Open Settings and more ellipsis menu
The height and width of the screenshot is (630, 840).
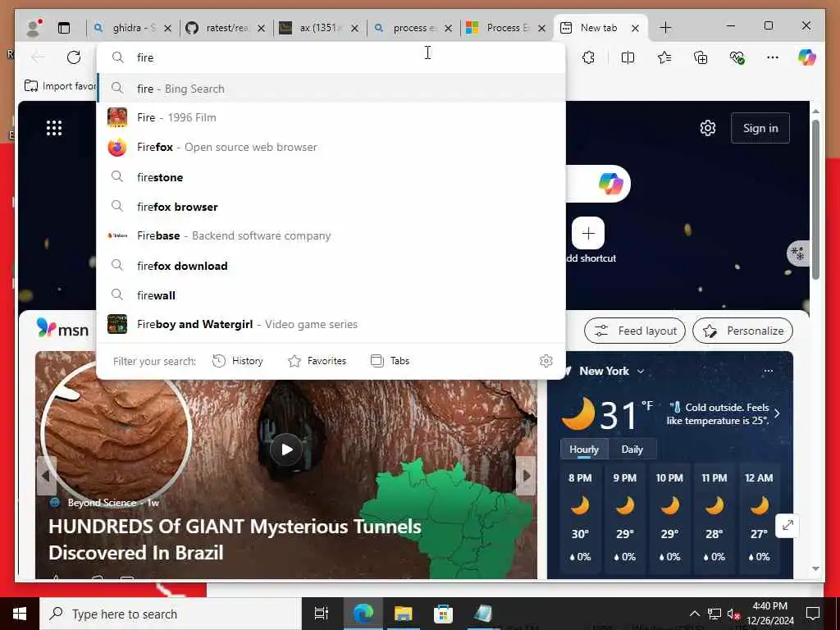coord(772,57)
